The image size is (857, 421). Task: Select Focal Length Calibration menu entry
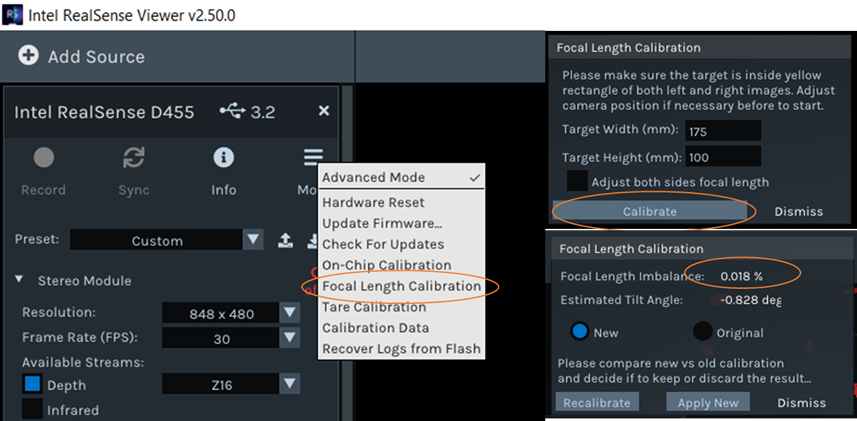401,286
